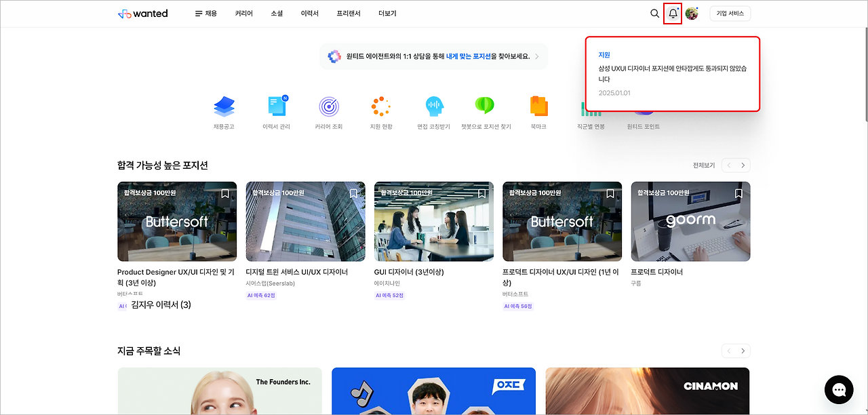Open the office building image of 시어스랩 card
The width and height of the screenshot is (868, 415).
tap(305, 221)
